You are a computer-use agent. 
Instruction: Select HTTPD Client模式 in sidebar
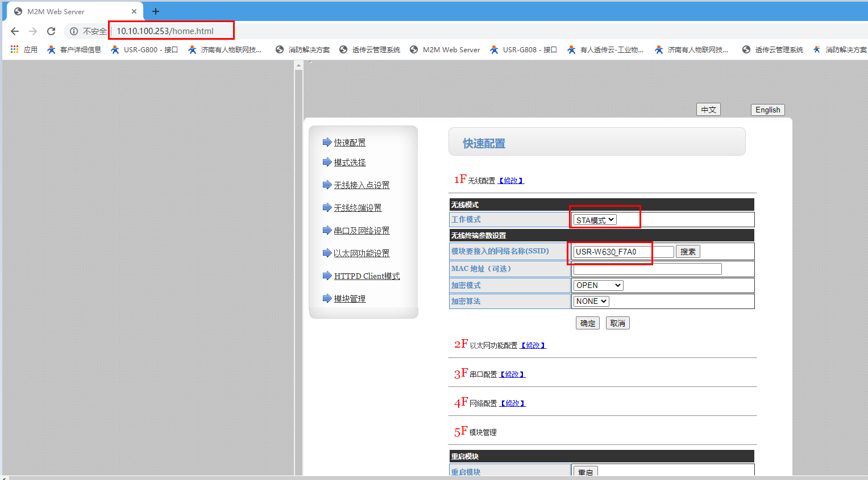point(367,276)
